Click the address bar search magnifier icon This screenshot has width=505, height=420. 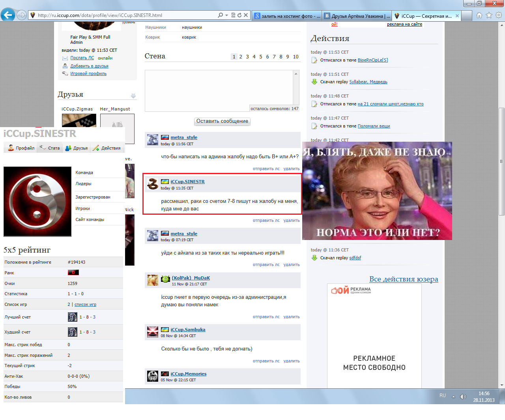coord(220,15)
